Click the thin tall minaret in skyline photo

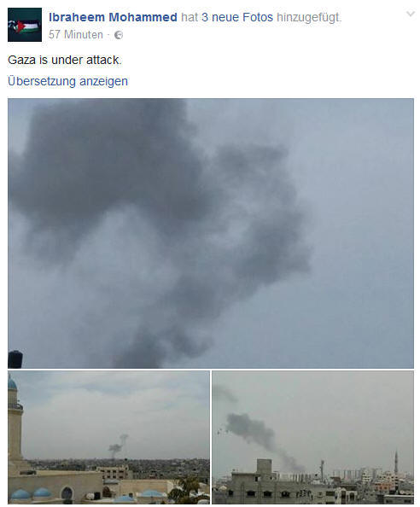[x=396, y=463]
